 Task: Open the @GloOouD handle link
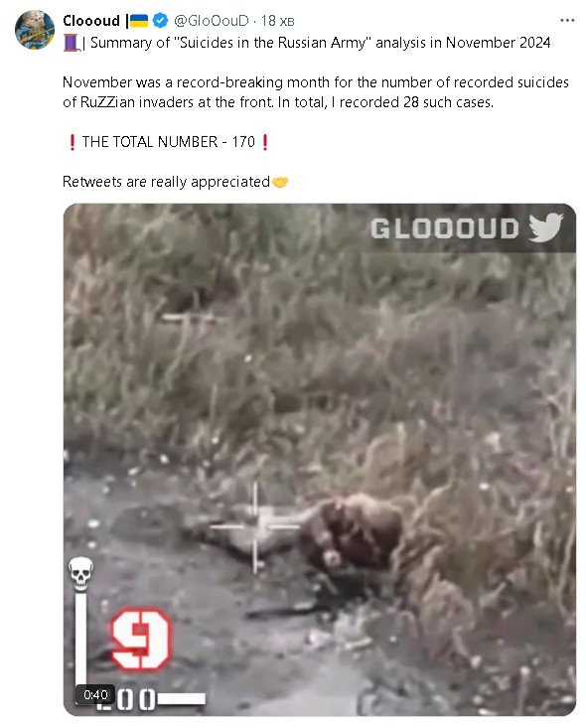click(212, 21)
